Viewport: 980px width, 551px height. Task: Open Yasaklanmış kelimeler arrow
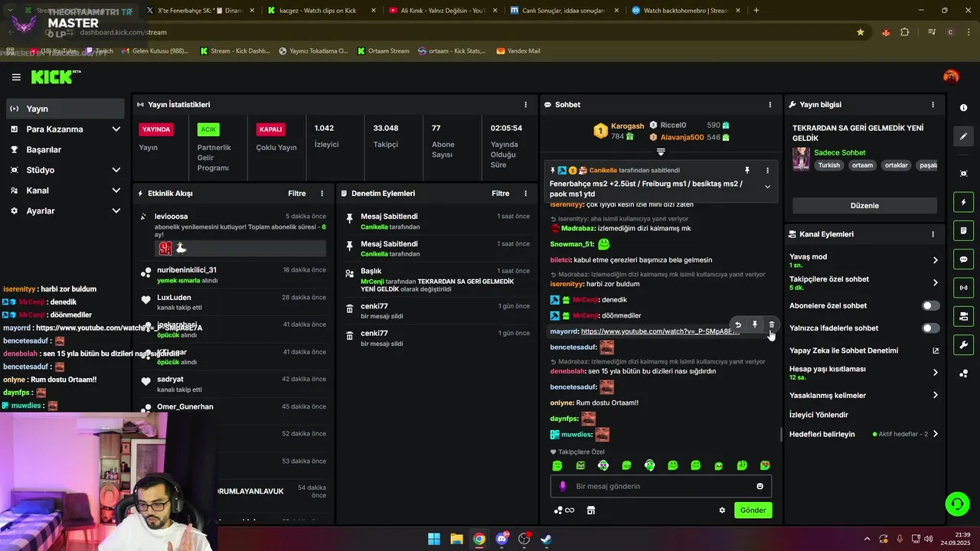pos(935,396)
